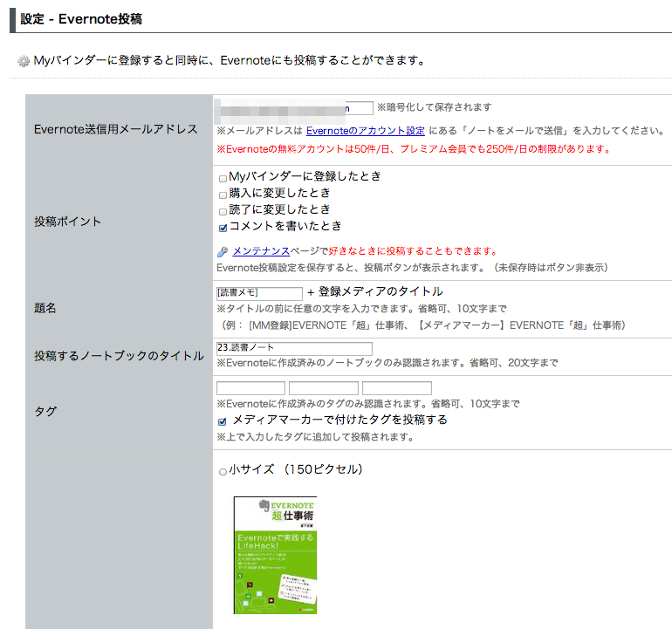Click the first tag input box
Screen dimensions: 672x629
click(x=250, y=388)
